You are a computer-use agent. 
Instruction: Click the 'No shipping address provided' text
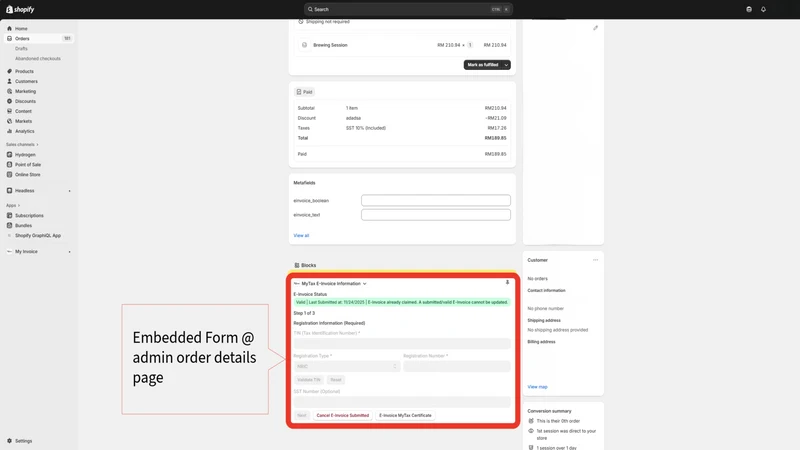pos(558,330)
